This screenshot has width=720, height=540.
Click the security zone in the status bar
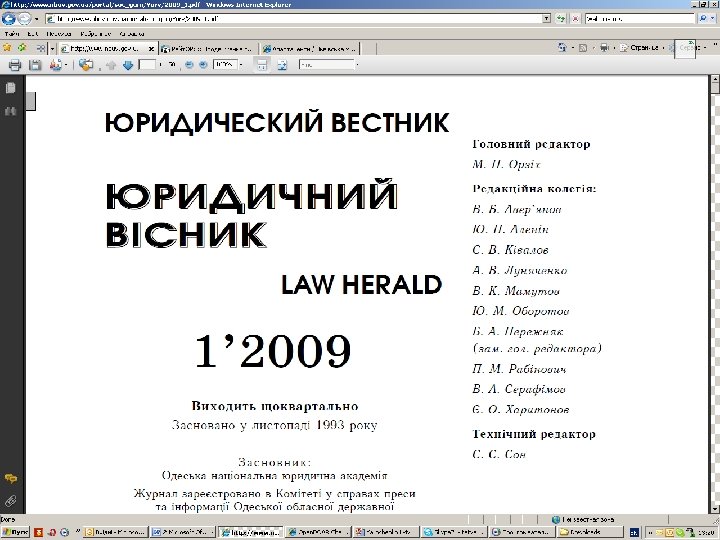pyautogui.click(x=583, y=520)
